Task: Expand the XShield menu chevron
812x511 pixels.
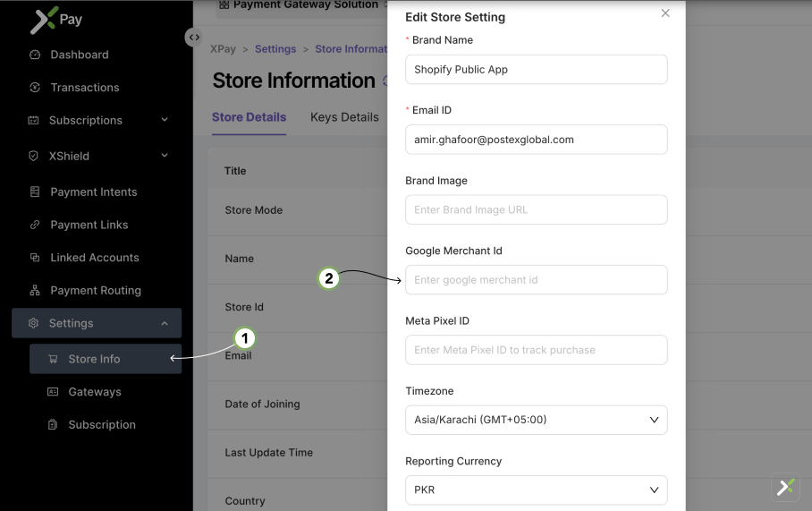Action: 165,156
